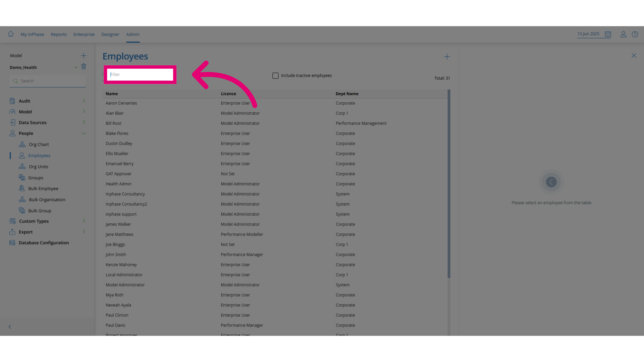Screen dimensions: 644x362
Task: Delete Demo_Health model with trash icon
Action: point(84,67)
